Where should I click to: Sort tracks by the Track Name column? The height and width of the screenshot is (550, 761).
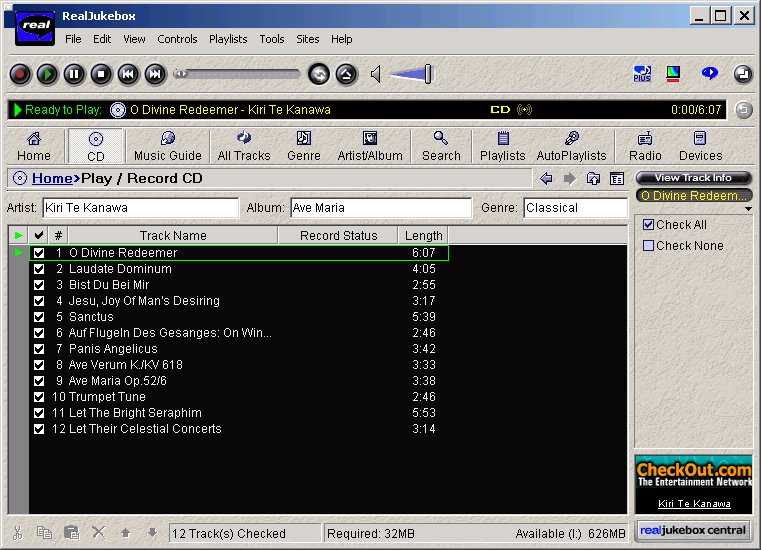[173, 236]
